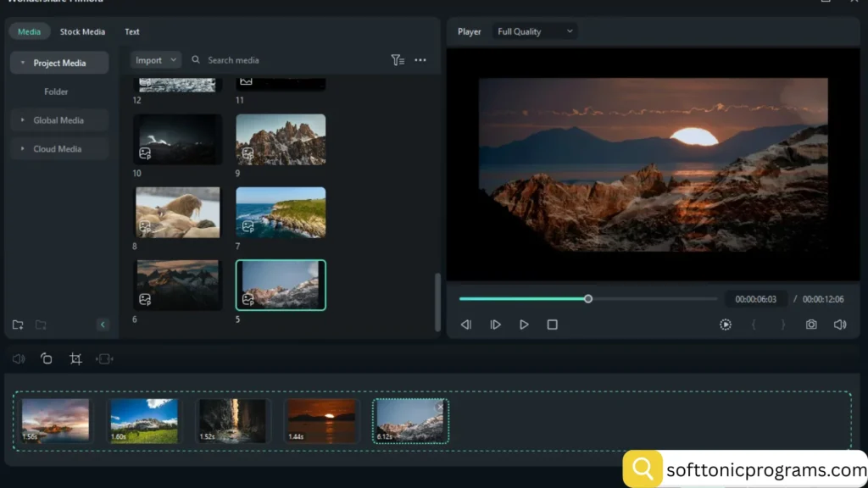Step back one frame in the player

click(465, 324)
